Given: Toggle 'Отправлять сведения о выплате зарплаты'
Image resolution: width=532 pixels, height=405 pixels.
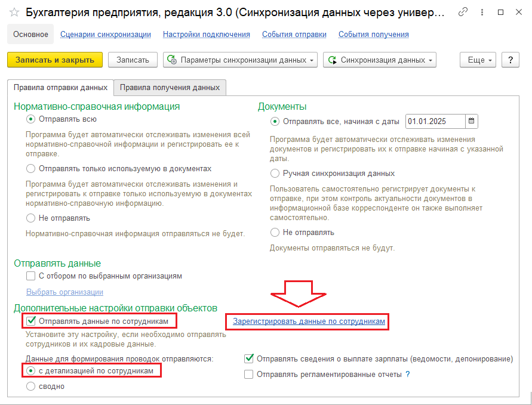Looking at the screenshot, I should [x=249, y=358].
